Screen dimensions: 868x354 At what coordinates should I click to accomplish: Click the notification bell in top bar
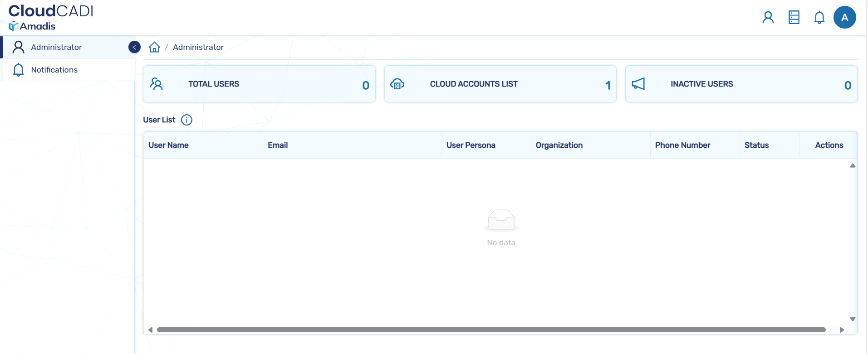click(819, 18)
